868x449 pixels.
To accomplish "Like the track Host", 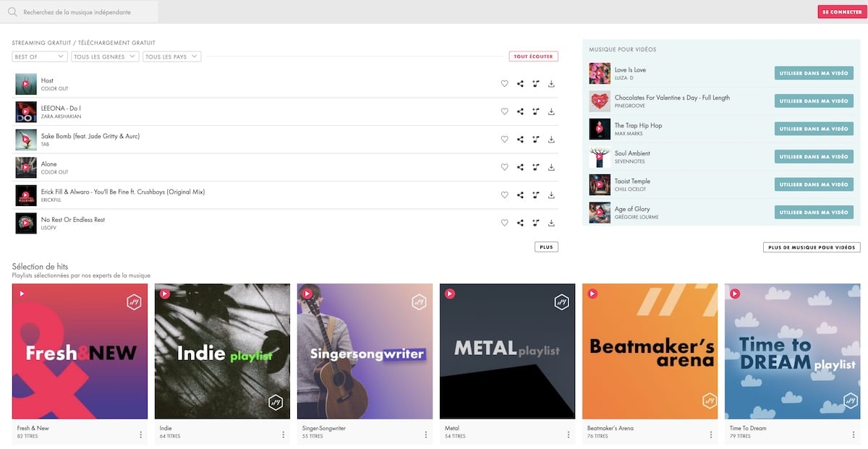I will 505,84.
